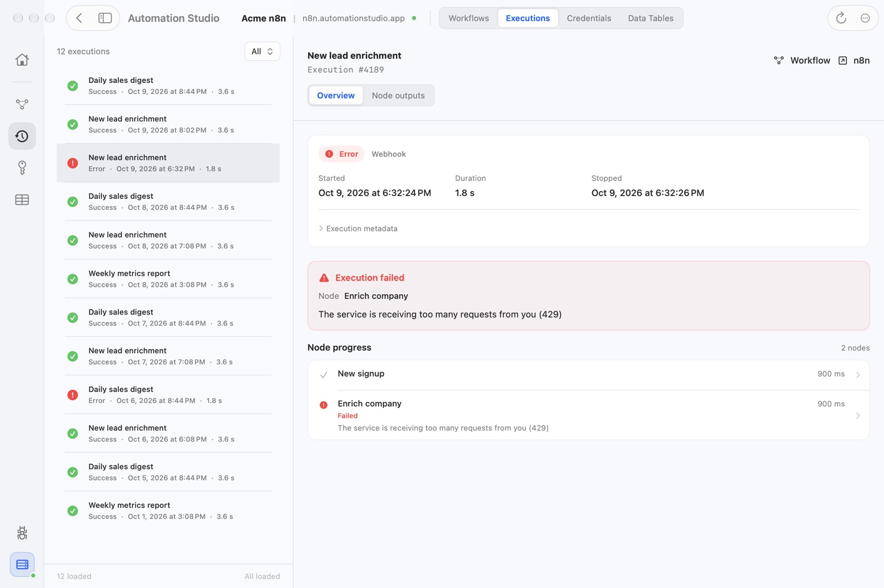Open the Home sidebar icon
Screen dimensions: 884x588
click(x=22, y=60)
